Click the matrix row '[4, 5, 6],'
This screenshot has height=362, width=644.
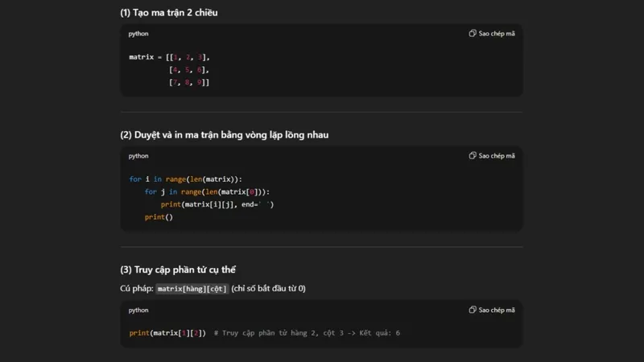(189, 70)
